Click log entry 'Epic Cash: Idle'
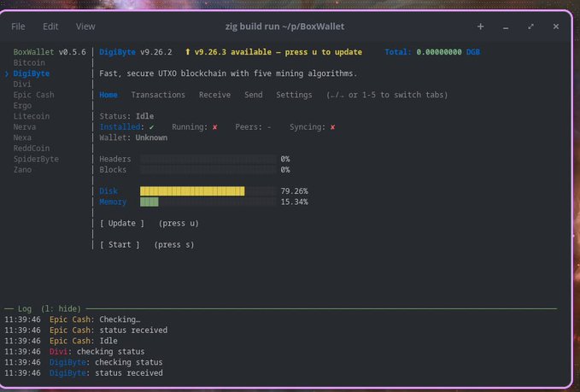 click(x=84, y=341)
